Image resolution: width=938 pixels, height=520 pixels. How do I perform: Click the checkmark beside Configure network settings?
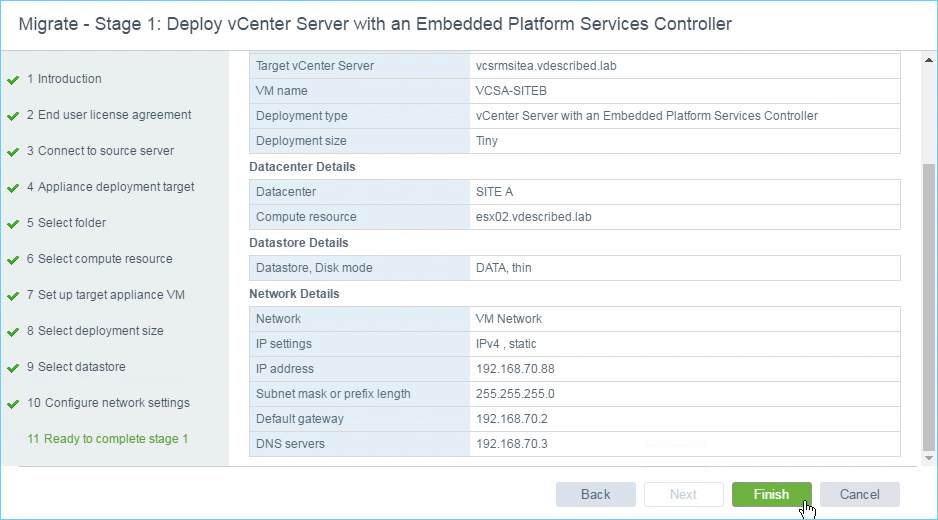[x=13, y=404]
